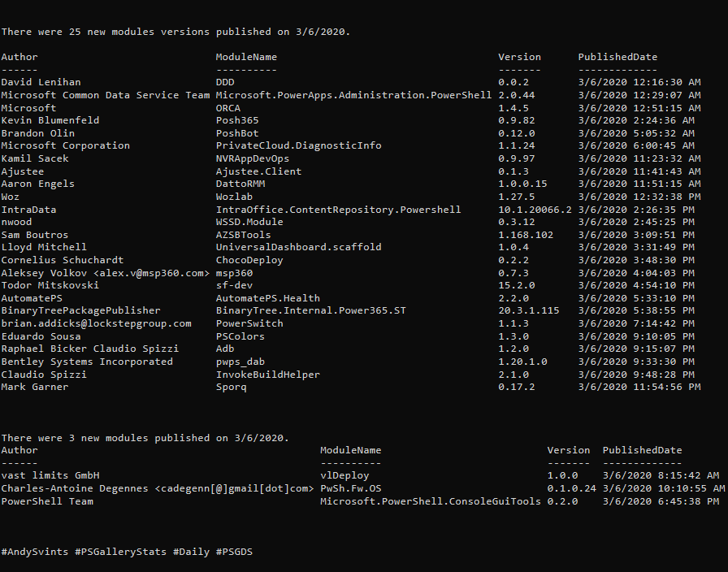Click author "nwood"

click(x=16, y=223)
